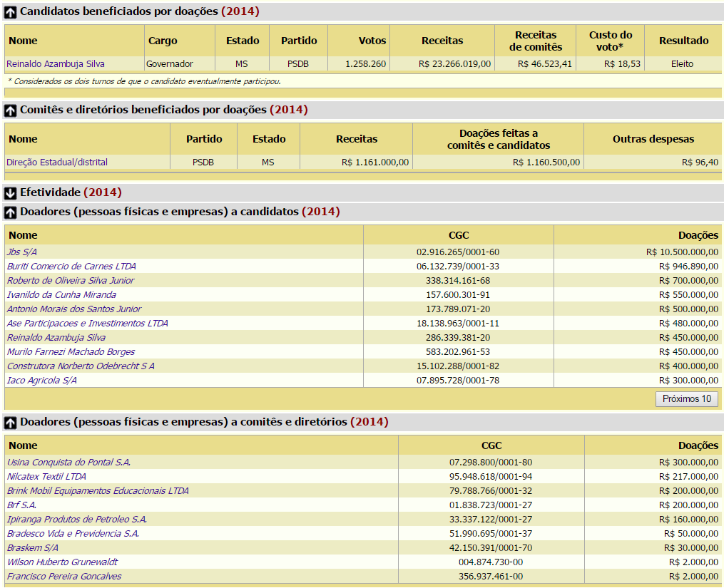Image resolution: width=724 pixels, height=588 pixels.
Task: Click the Votos column header
Action: (x=372, y=41)
